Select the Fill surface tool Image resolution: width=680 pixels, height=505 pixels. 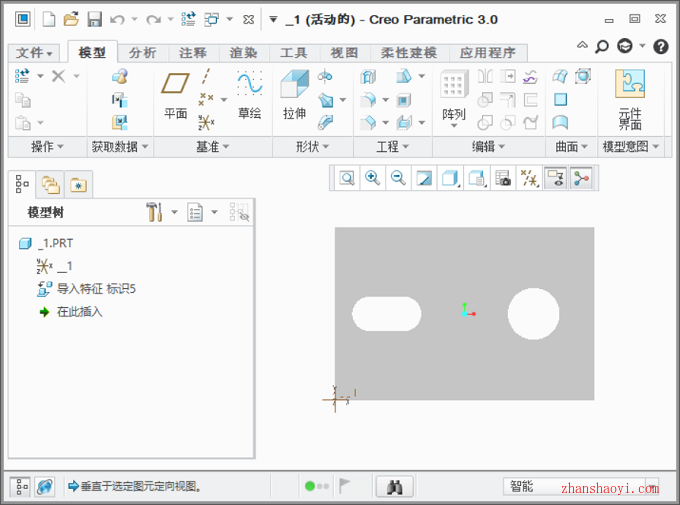[560, 100]
